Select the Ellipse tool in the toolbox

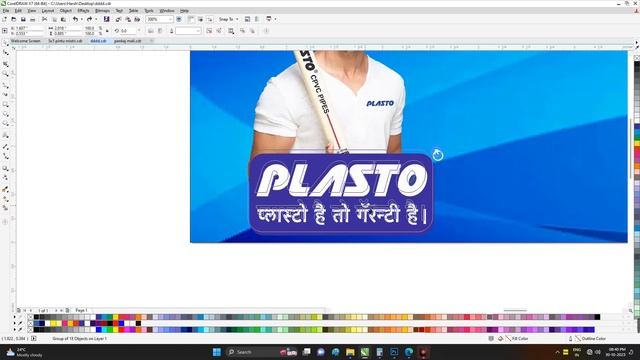tap(6, 114)
